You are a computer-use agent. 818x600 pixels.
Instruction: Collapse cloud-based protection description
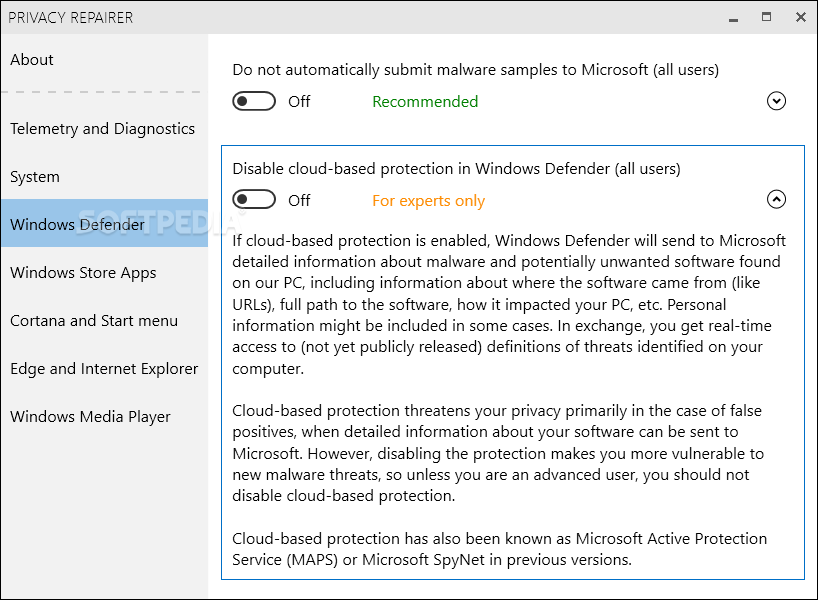tap(776, 199)
